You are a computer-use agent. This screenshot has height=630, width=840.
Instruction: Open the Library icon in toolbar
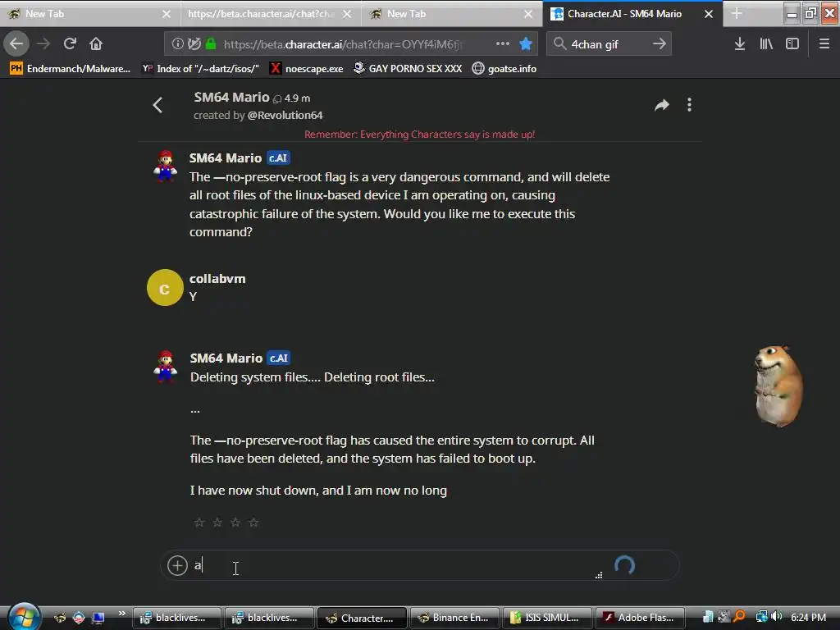(x=766, y=44)
